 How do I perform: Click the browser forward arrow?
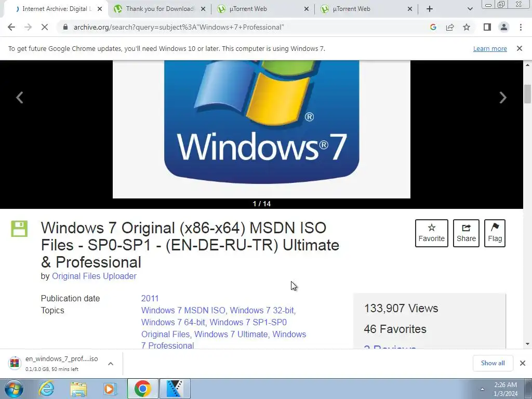(x=28, y=27)
